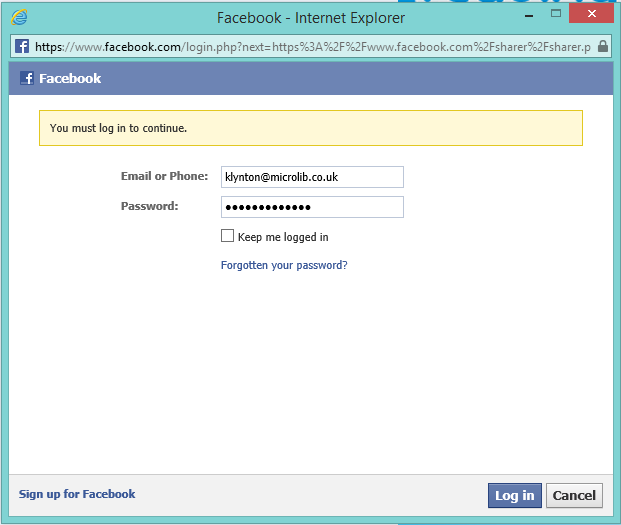Click the security padlock icon
This screenshot has height=525, width=621.
602,47
